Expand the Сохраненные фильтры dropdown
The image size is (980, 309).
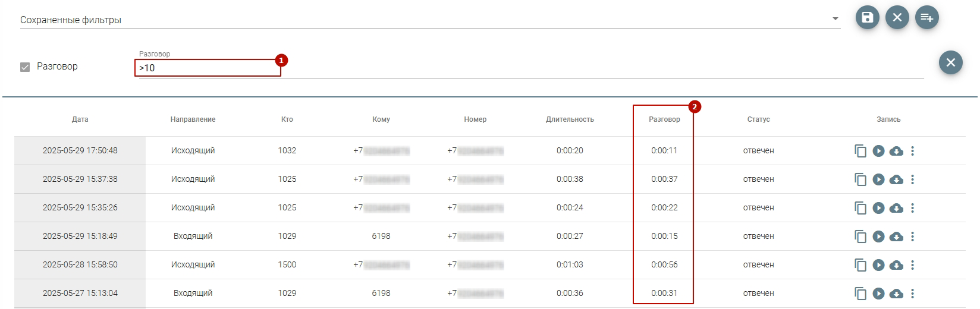point(835,20)
